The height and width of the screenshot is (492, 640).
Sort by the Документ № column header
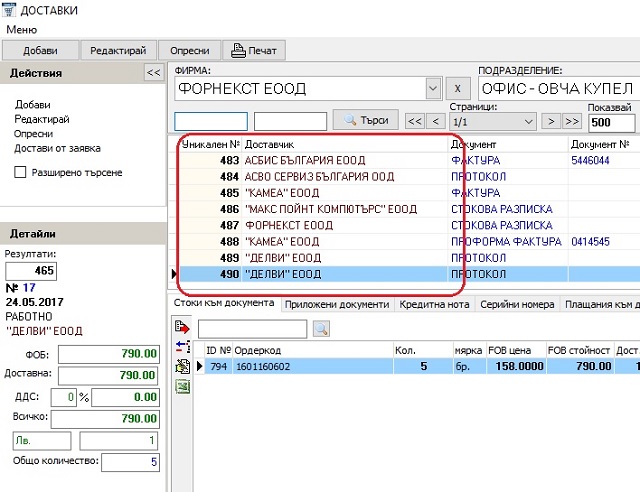pos(604,144)
